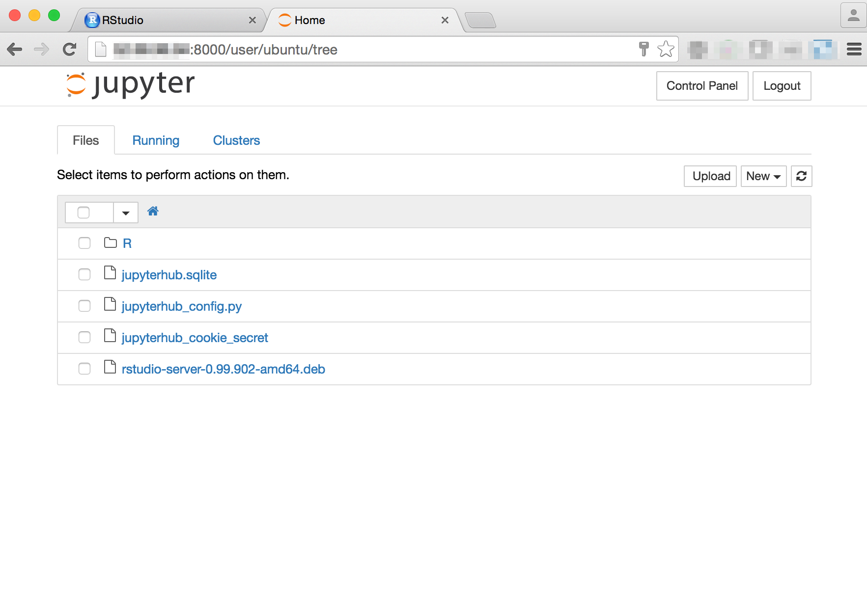Check the select-all checkbox
Viewport: 867px width, 616px height.
(84, 212)
